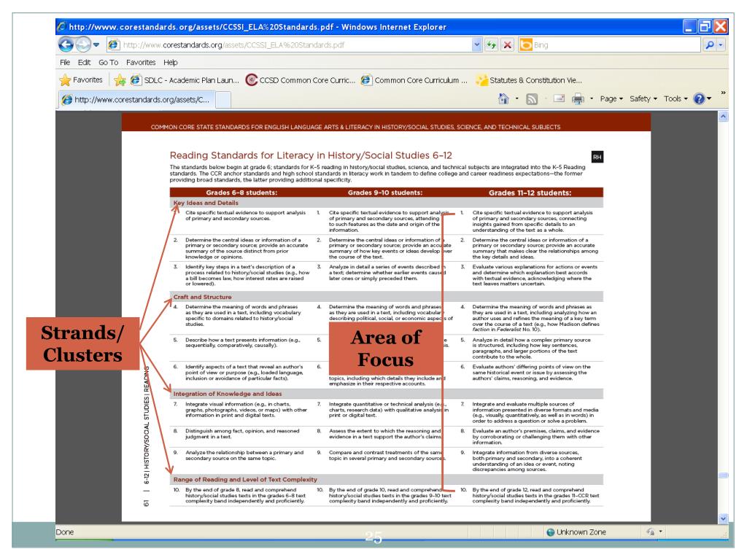Click 'Range of Reading and Level' heading
The width and height of the screenshot is (747, 560).
pyautogui.click(x=245, y=480)
